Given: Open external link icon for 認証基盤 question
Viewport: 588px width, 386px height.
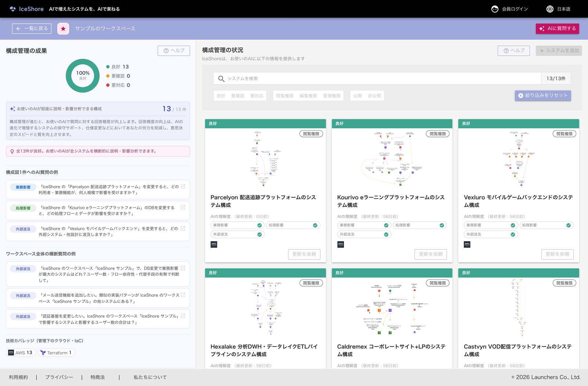Looking at the screenshot, I should 183,316.
